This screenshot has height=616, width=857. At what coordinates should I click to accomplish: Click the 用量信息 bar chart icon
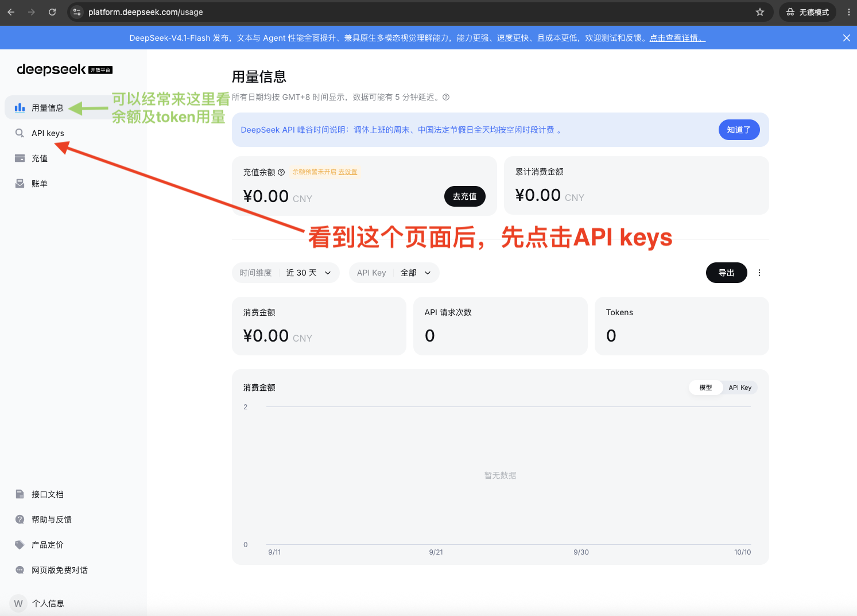20,108
